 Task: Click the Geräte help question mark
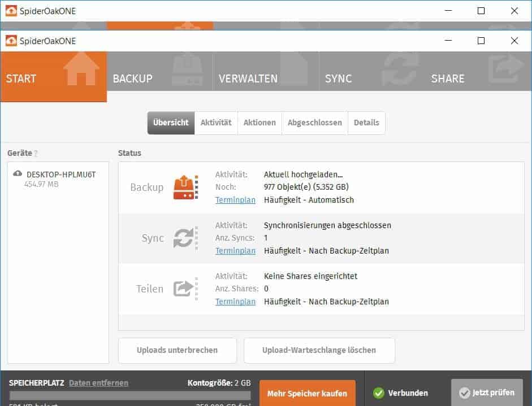(36, 153)
